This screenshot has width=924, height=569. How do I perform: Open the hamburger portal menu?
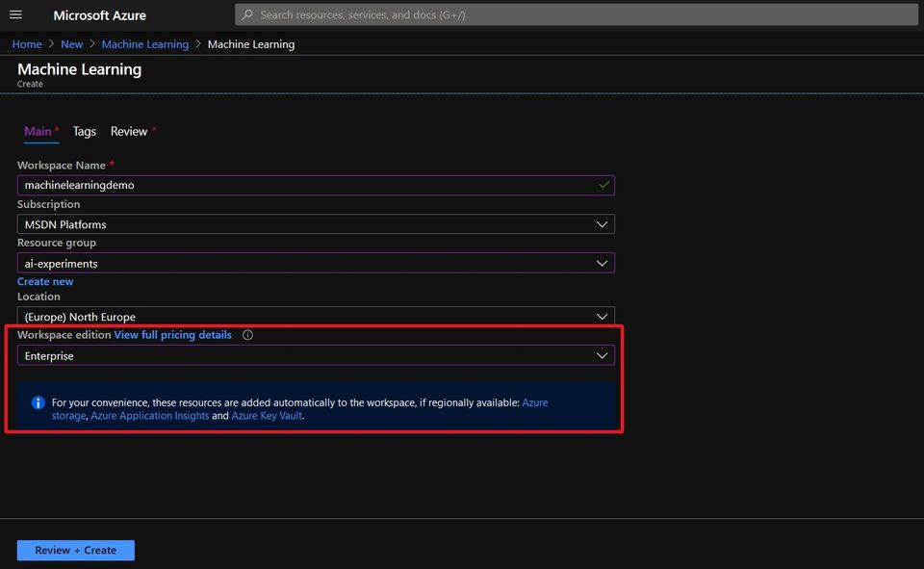(16, 14)
